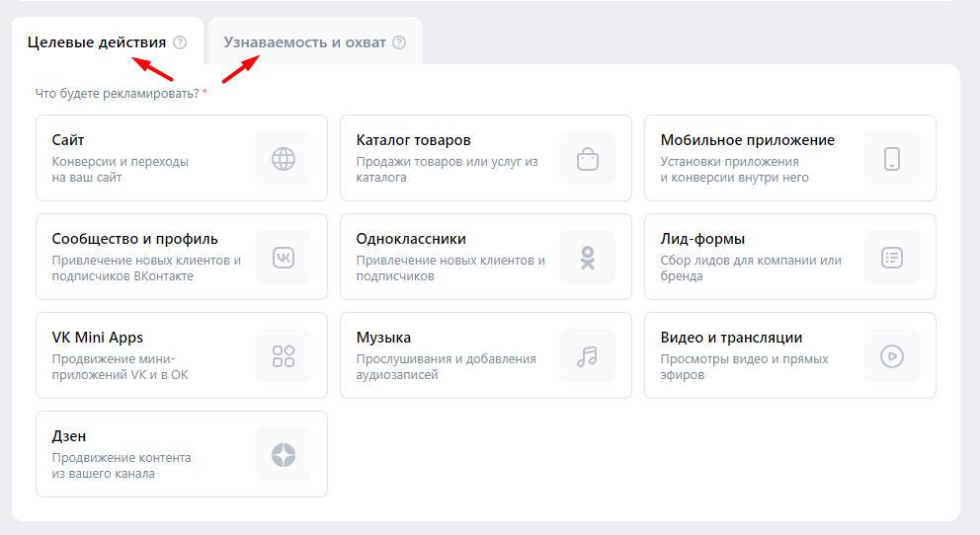Click the VK Mini Apps grid icon
This screenshot has width=980, height=535.
pyautogui.click(x=284, y=356)
